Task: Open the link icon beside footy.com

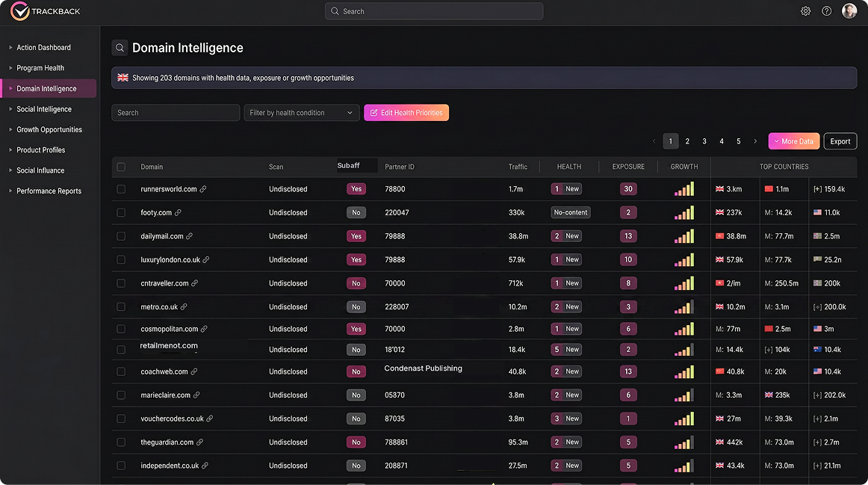Action: click(178, 212)
